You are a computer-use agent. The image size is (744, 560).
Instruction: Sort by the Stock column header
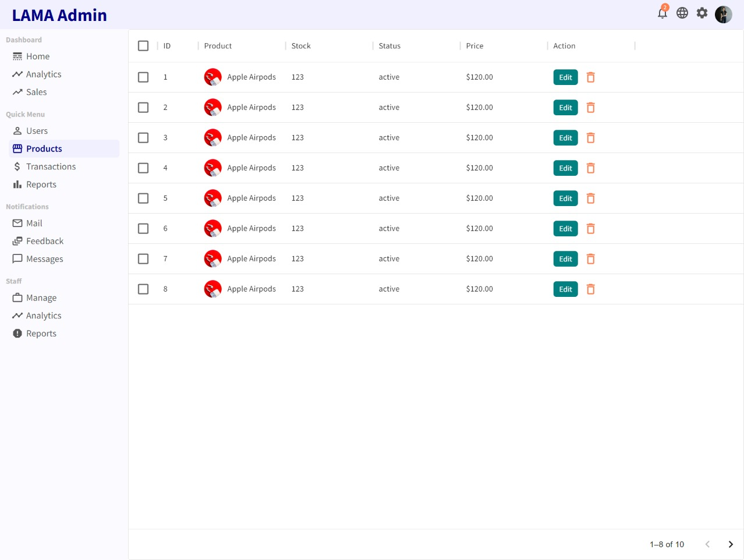(301, 46)
